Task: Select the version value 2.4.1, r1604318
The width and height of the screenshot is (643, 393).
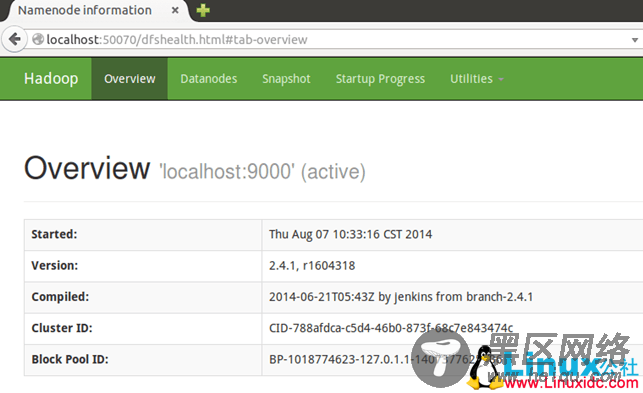Action: 312,265
